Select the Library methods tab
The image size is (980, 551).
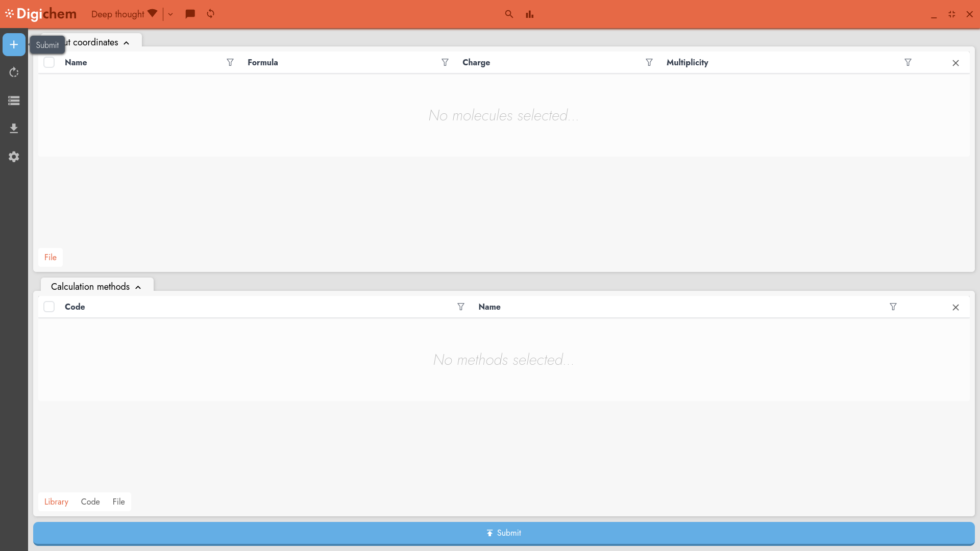click(56, 502)
